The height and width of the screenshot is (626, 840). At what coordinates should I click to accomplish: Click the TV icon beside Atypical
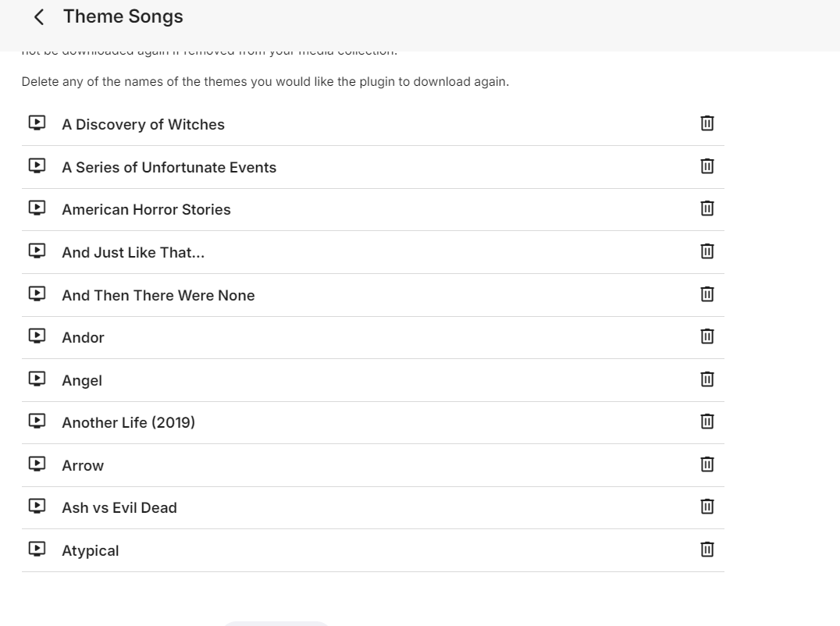[37, 549]
